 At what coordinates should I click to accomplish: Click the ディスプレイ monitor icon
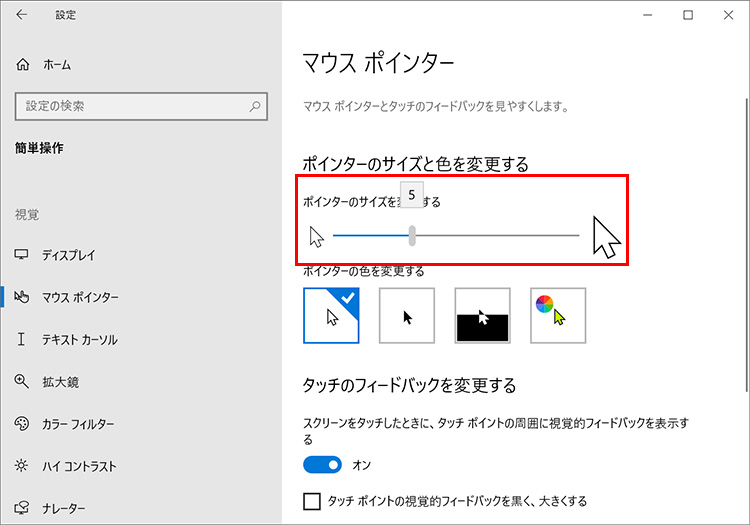point(22,255)
